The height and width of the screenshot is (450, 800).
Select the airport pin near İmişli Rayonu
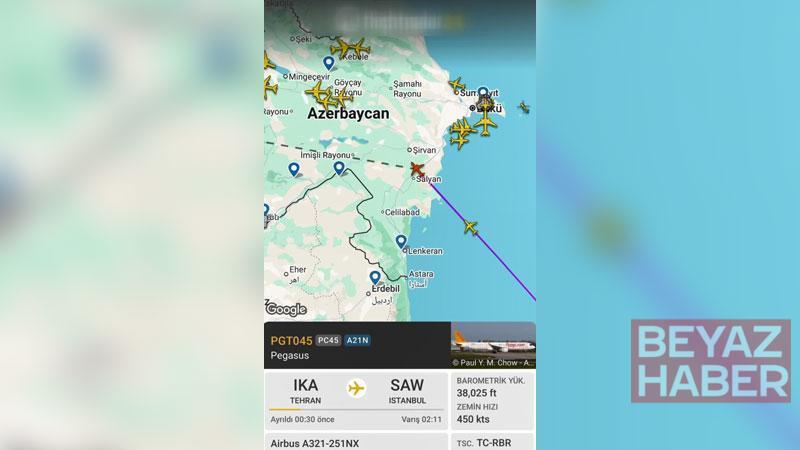[x=339, y=168]
